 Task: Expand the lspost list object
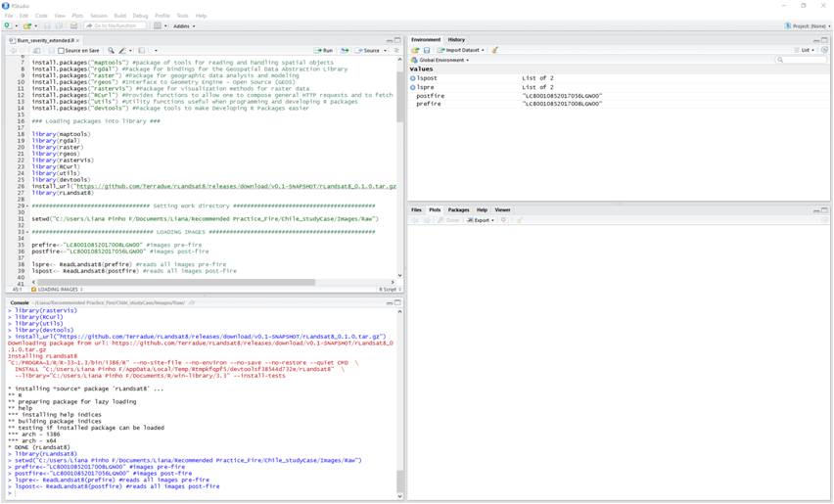tap(413, 78)
